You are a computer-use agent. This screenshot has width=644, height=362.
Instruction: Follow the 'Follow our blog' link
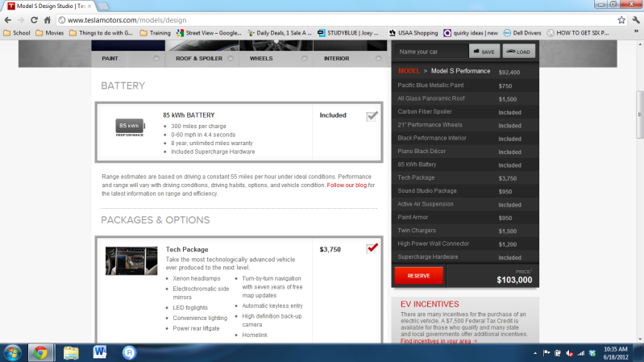tap(347, 185)
